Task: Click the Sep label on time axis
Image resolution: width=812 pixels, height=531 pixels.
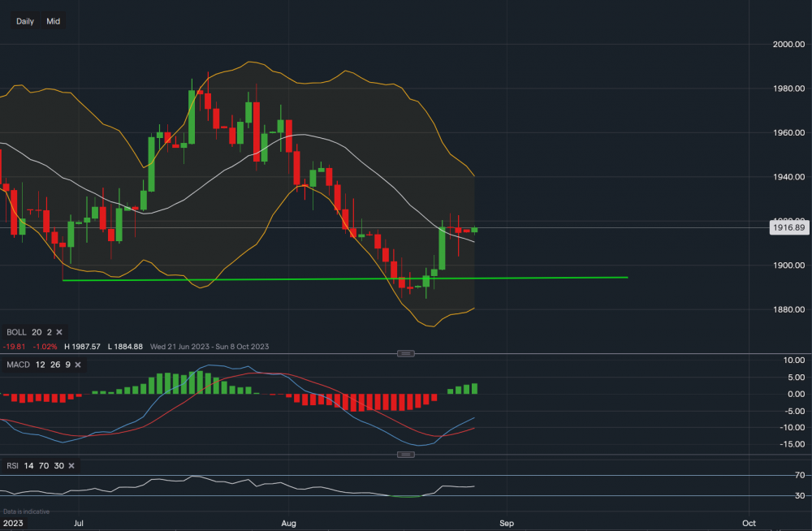Action: [x=507, y=523]
